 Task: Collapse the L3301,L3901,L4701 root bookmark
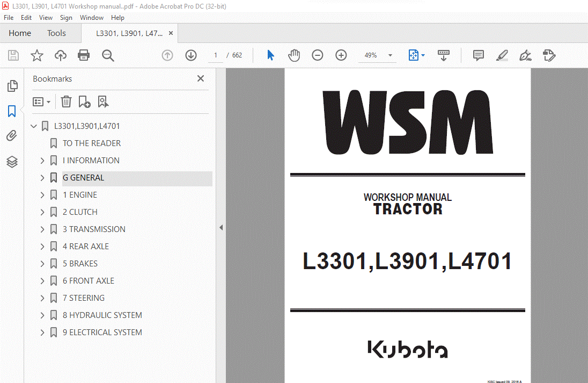click(34, 126)
